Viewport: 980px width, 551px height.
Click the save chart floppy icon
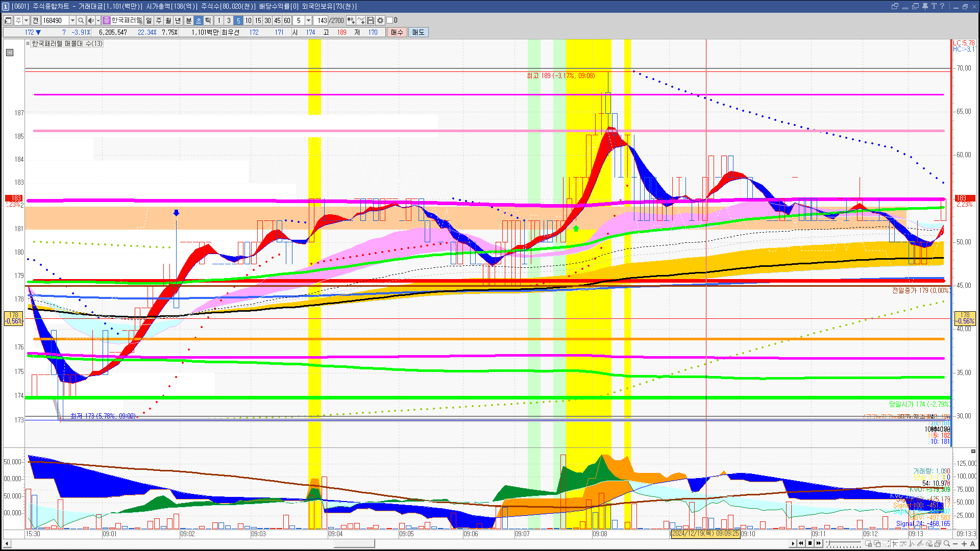(x=371, y=20)
